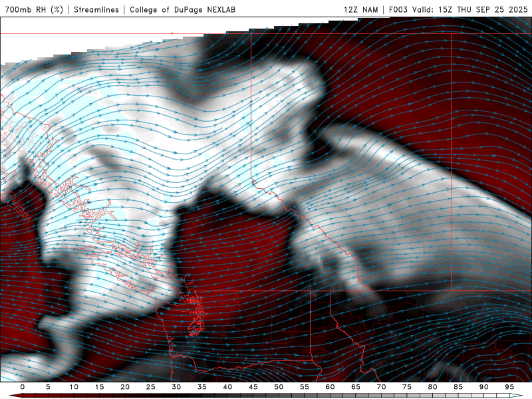This screenshot has height=399, width=532.
Task: Click the "70" scale label
Action: pos(381,387)
